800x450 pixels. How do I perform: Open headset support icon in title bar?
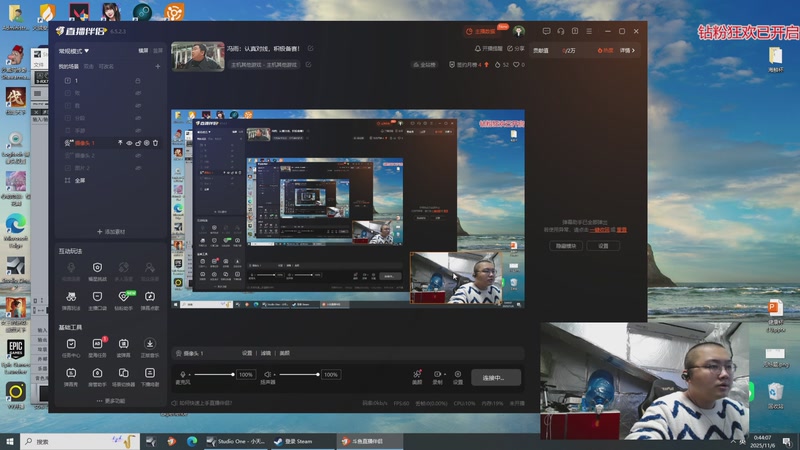click(561, 31)
